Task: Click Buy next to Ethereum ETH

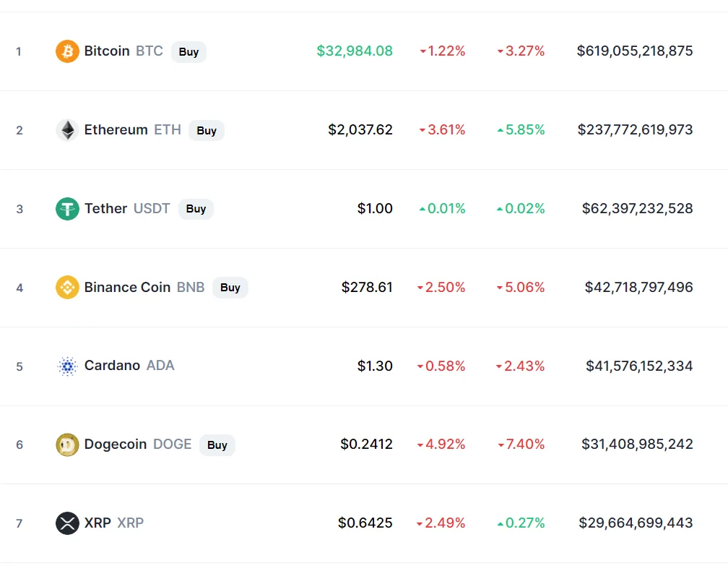Action: [207, 131]
